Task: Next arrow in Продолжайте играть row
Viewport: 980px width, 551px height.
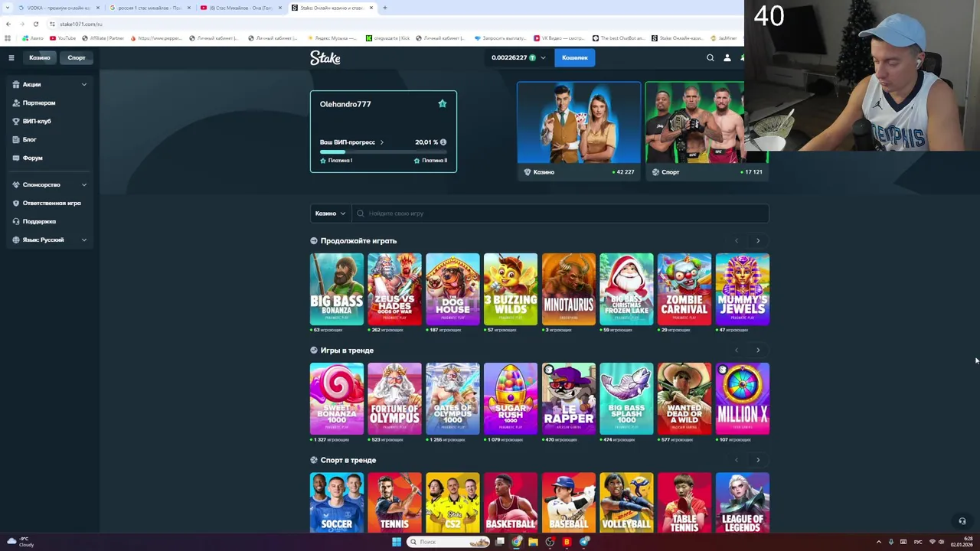Action: pyautogui.click(x=758, y=241)
